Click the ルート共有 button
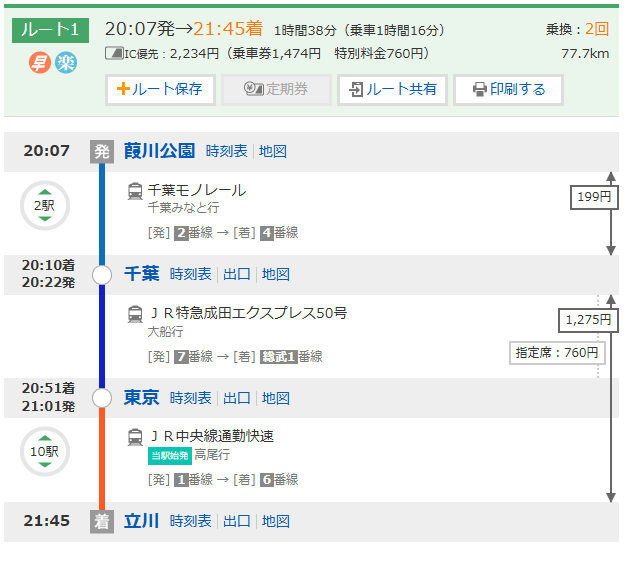 pos(392,89)
